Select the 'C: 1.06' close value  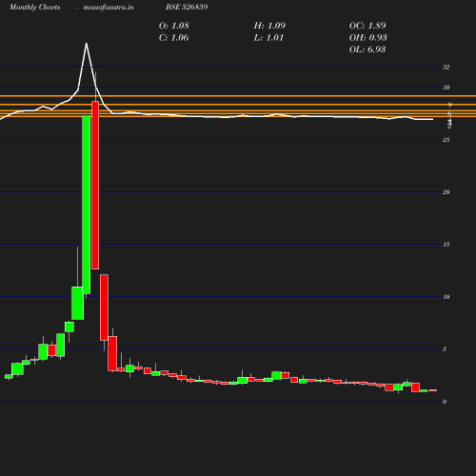coord(173,38)
